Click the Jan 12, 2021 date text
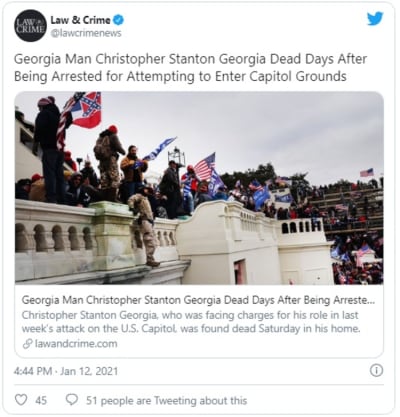 coord(89,371)
